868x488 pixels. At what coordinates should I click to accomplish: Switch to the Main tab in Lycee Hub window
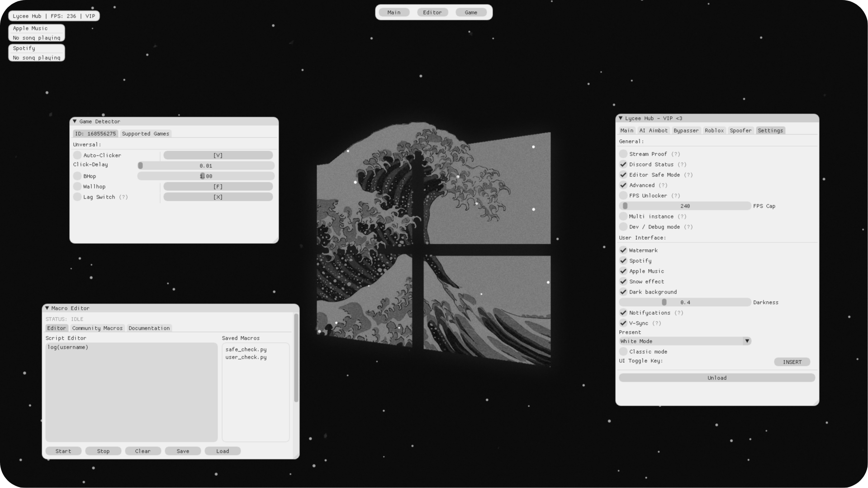[627, 130]
